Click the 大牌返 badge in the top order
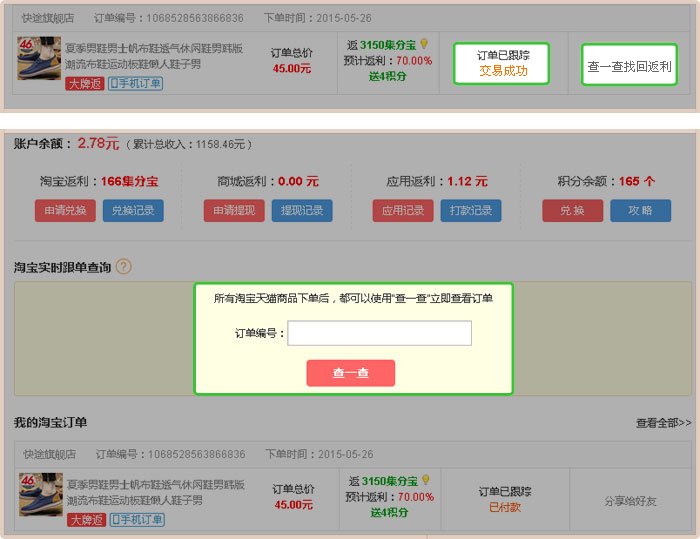This screenshot has width=700, height=539. pos(85,83)
